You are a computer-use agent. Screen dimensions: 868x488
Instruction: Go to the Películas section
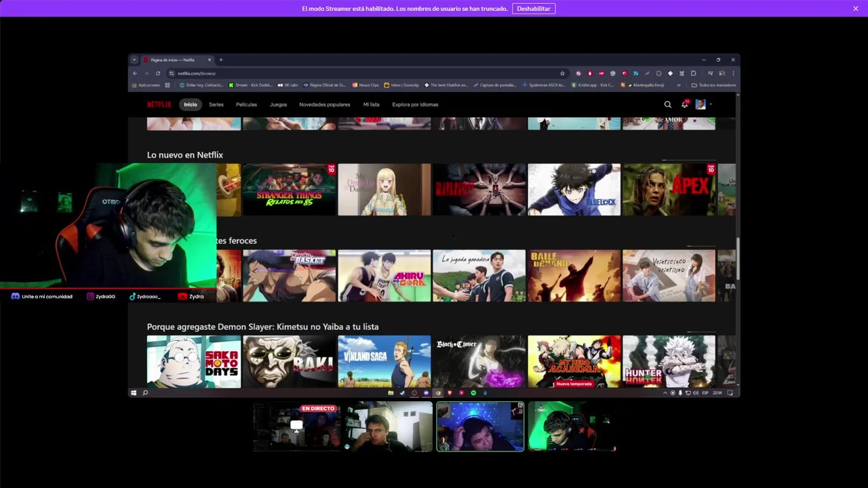pyautogui.click(x=246, y=104)
